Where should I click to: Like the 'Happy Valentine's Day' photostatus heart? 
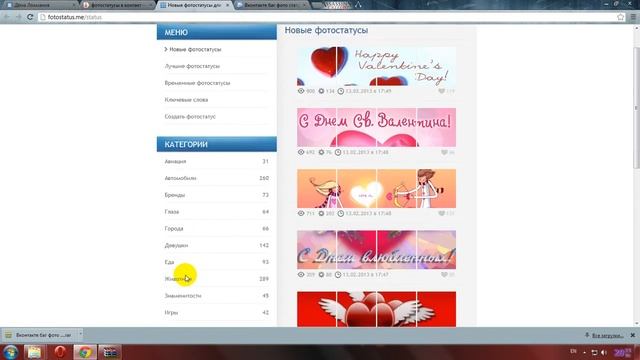point(441,91)
